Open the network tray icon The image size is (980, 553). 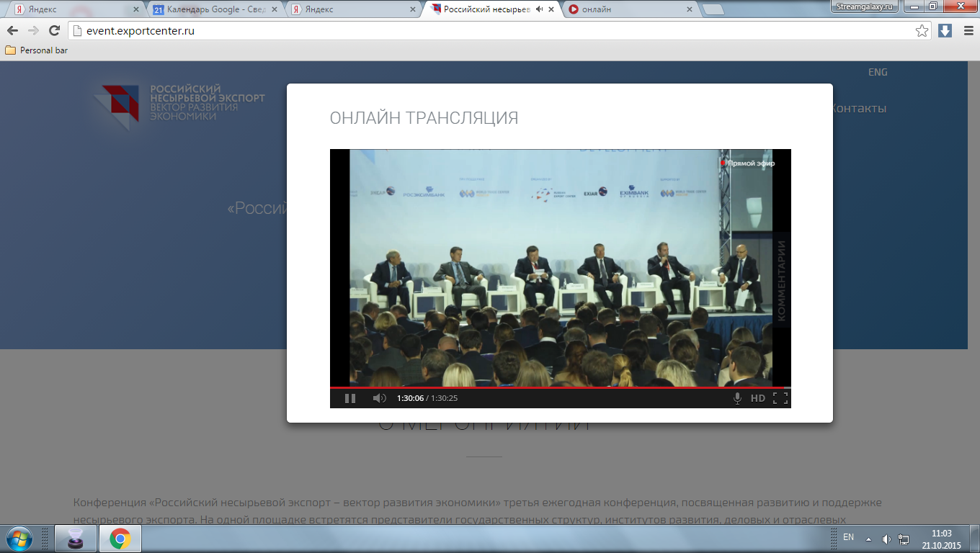904,539
